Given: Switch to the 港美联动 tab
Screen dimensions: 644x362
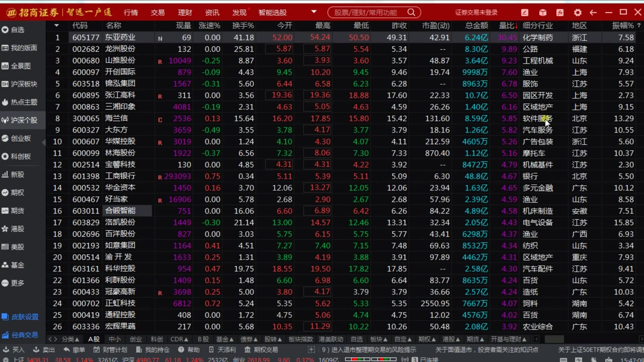Looking at the screenshot, I should tap(331, 339).
